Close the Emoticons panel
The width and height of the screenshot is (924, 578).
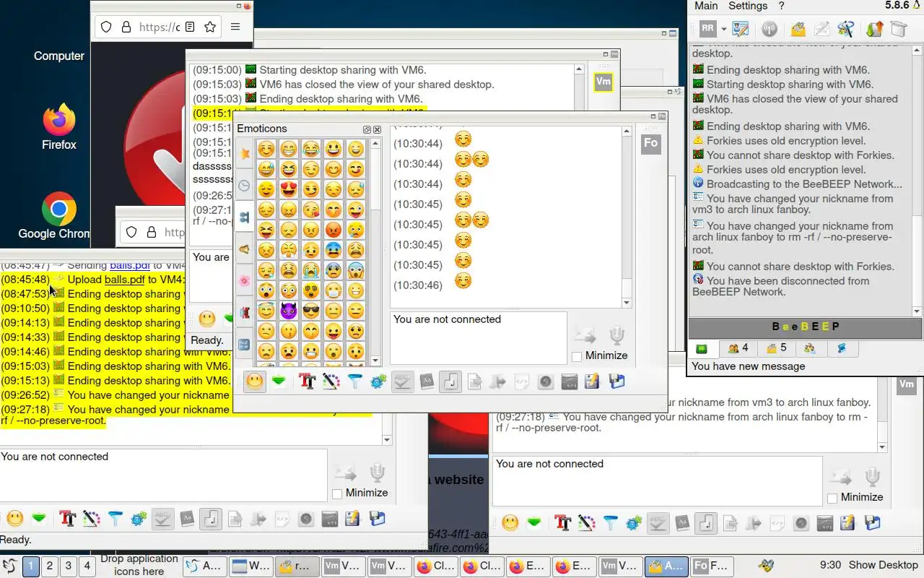377,129
